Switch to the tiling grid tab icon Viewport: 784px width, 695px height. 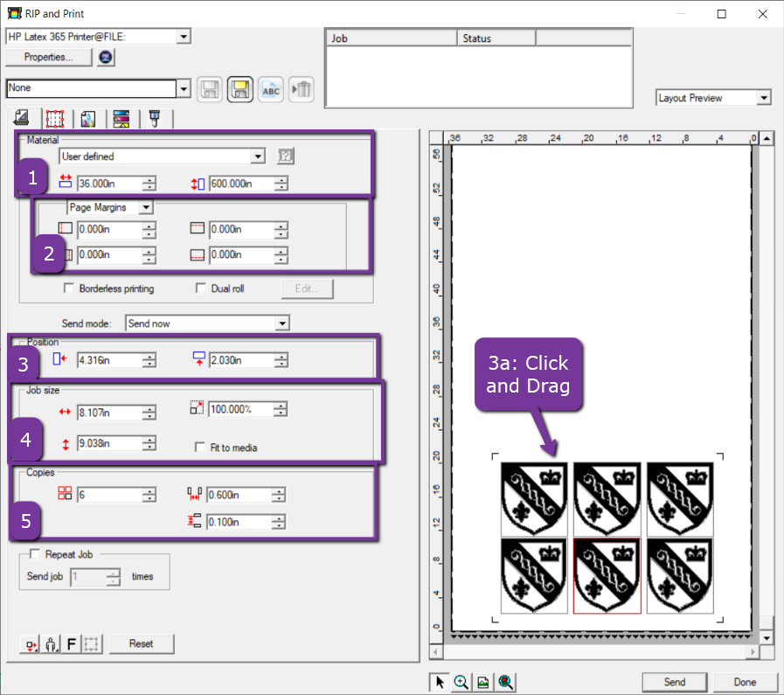[x=54, y=118]
